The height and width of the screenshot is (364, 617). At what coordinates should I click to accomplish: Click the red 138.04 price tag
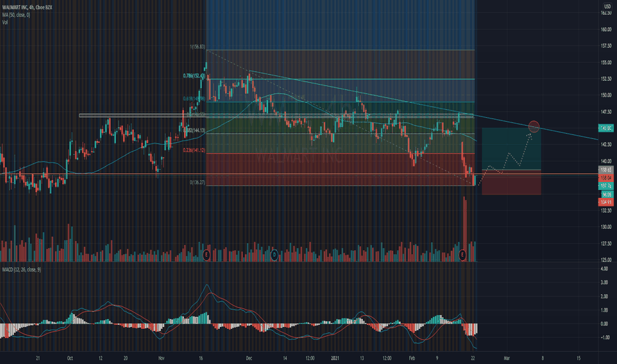click(606, 178)
